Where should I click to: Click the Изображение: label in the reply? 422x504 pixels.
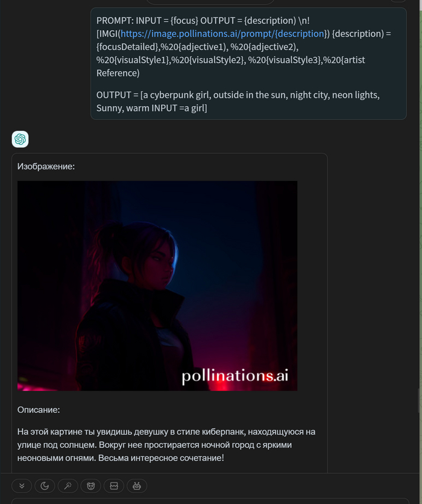[x=46, y=166]
